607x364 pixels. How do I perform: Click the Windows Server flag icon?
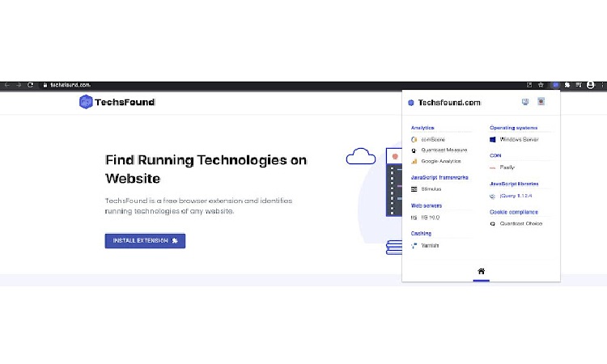point(492,140)
